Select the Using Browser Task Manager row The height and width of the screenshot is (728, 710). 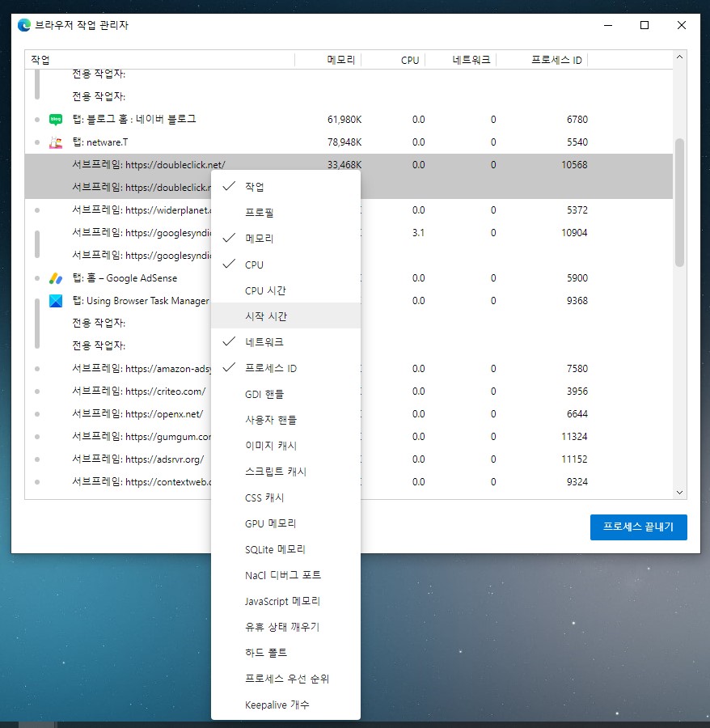[x=349, y=301]
